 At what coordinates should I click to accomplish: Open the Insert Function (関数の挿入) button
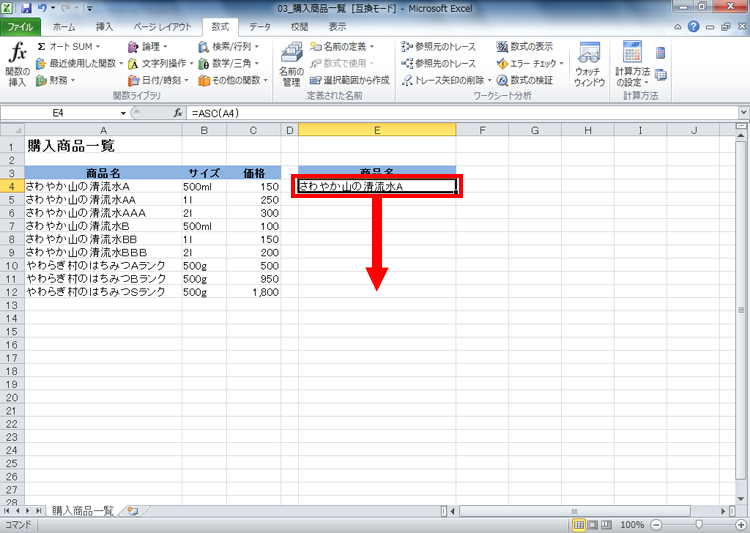(x=18, y=65)
